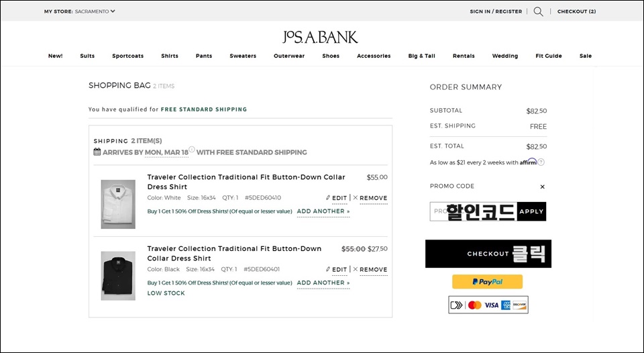Image resolution: width=644 pixels, height=353 pixels.
Task: Open the search magnifier icon
Action: point(538,11)
